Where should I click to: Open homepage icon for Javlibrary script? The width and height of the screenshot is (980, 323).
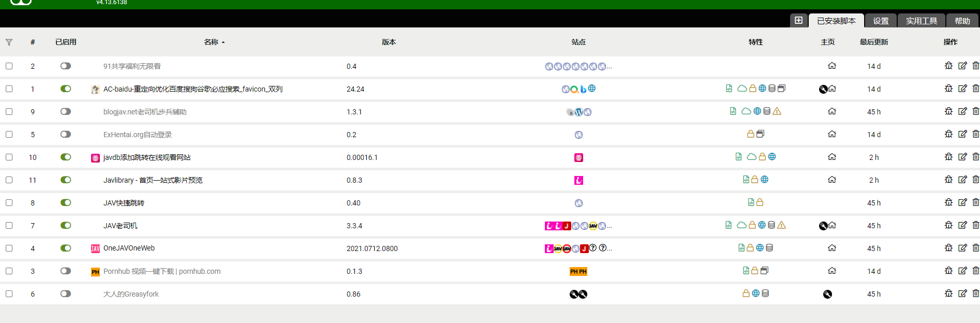(831, 180)
